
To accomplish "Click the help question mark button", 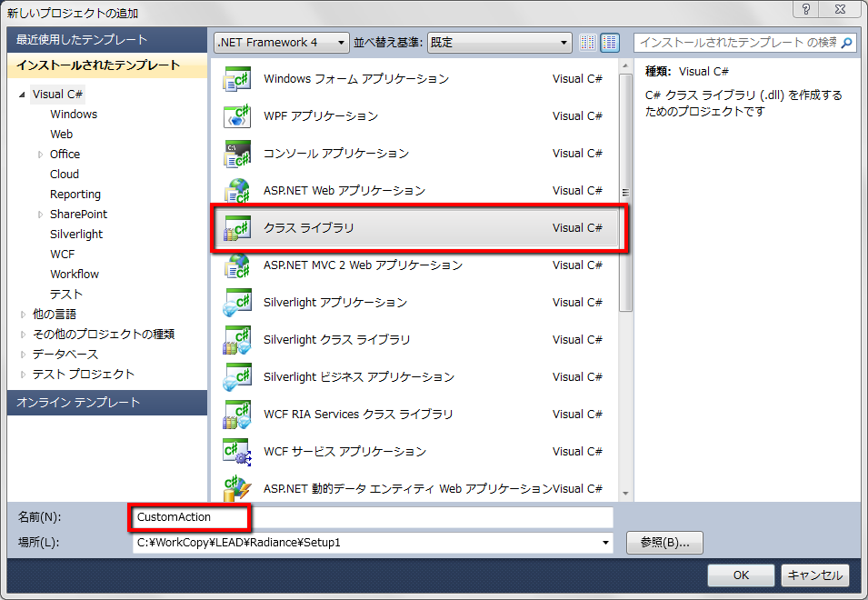I will click(806, 8).
